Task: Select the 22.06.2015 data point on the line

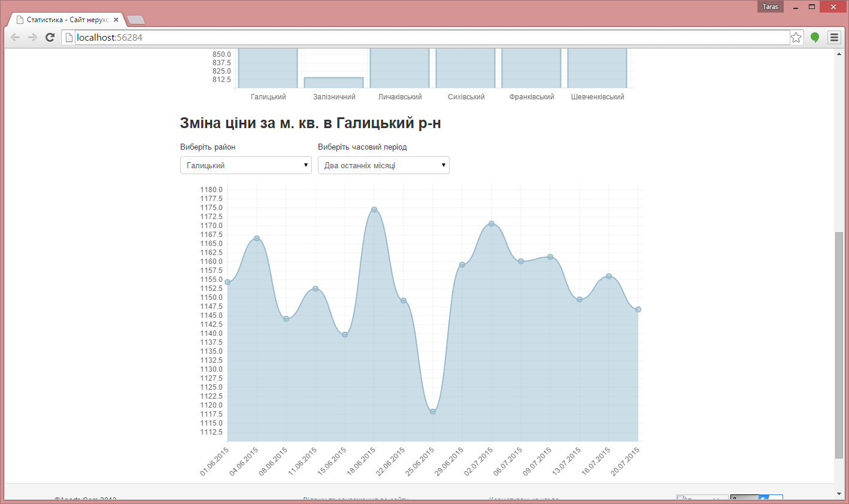Action: [404, 300]
